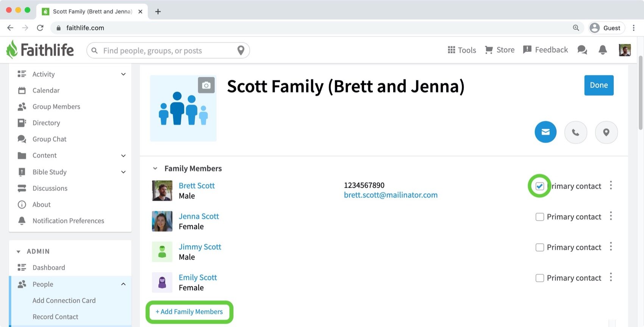Click the camera icon to change family photo
Viewport: 644px width, 327px height.
(x=206, y=85)
